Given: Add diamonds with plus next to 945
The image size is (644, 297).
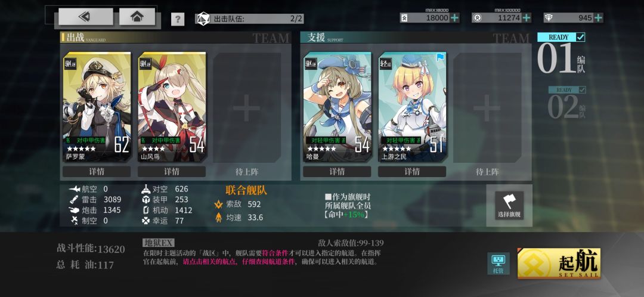Looking at the screenshot, I should 598,18.
